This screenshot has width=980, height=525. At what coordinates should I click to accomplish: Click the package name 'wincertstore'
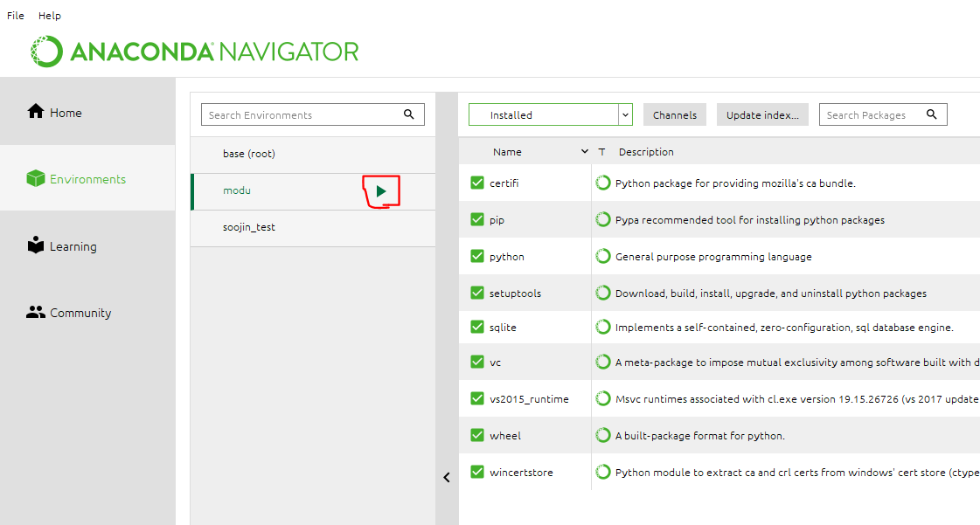[x=521, y=472]
